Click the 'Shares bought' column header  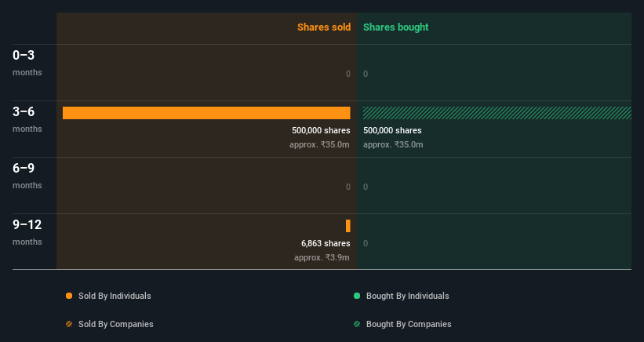395,27
